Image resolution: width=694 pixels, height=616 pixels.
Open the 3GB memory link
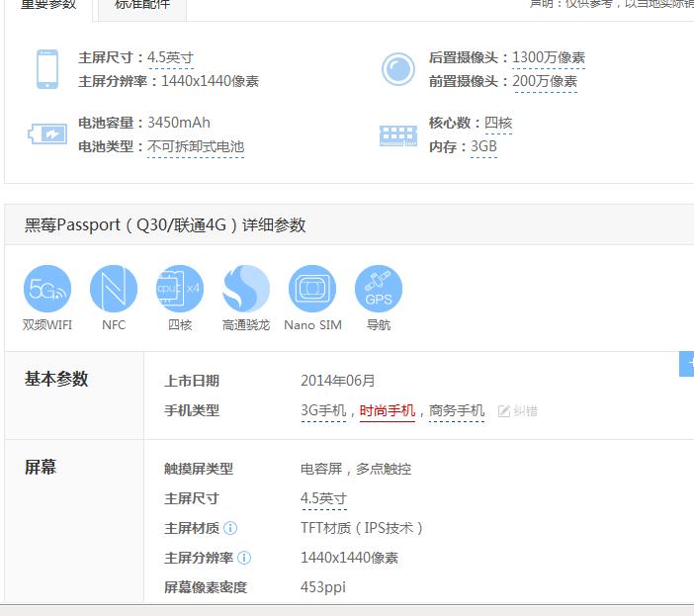[483, 146]
